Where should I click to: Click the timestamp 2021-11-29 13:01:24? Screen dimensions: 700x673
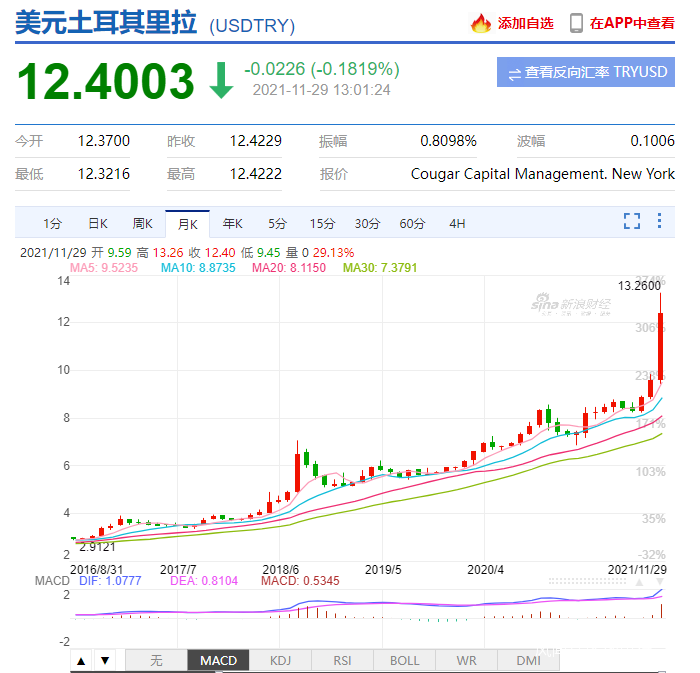coord(321,90)
